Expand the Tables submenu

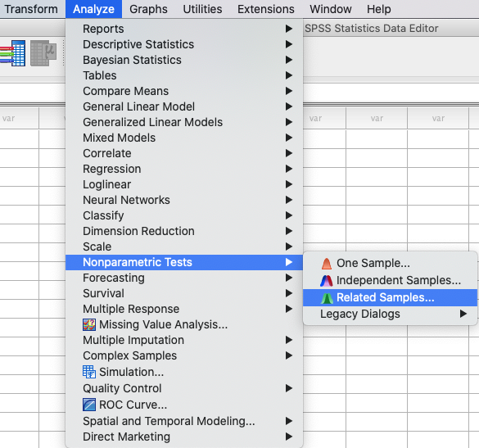click(x=184, y=75)
